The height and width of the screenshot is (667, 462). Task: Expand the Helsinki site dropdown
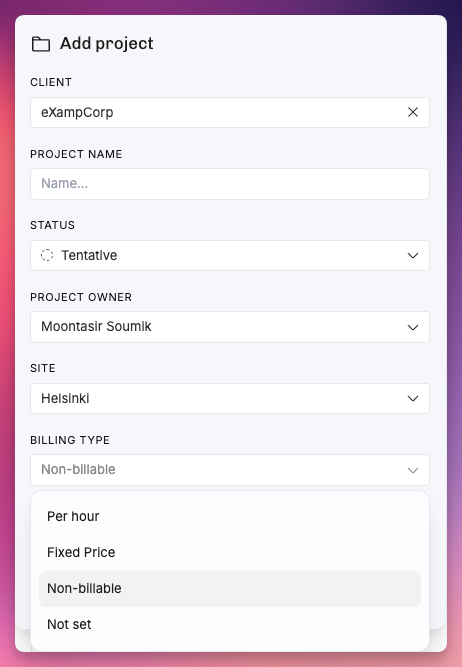tap(230, 398)
